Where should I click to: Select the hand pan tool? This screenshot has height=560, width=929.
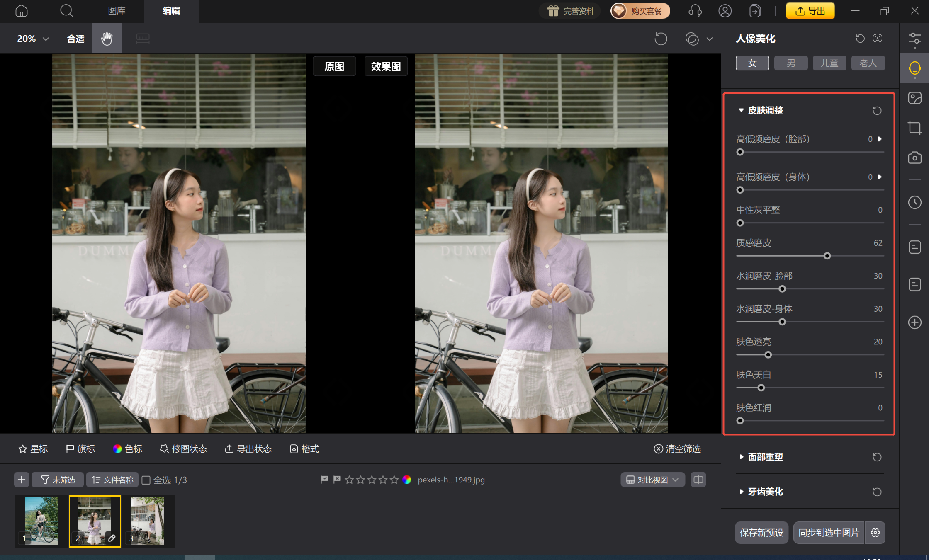click(107, 39)
